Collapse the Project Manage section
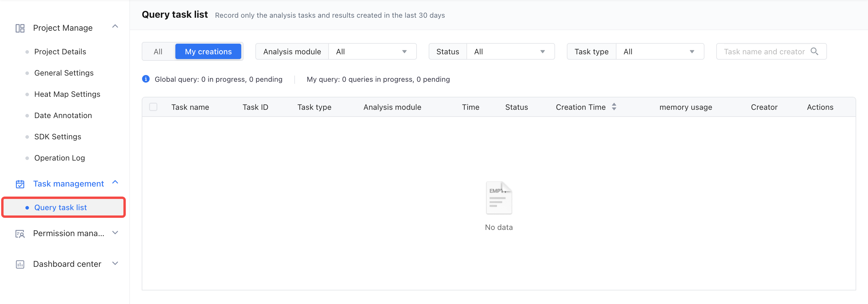Screen dimensions: 868x304 (115, 26)
